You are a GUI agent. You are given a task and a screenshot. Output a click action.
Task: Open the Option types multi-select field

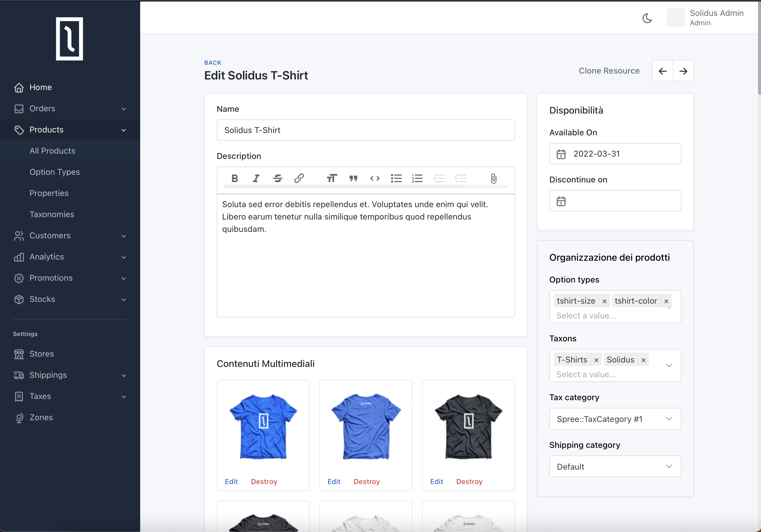point(615,307)
